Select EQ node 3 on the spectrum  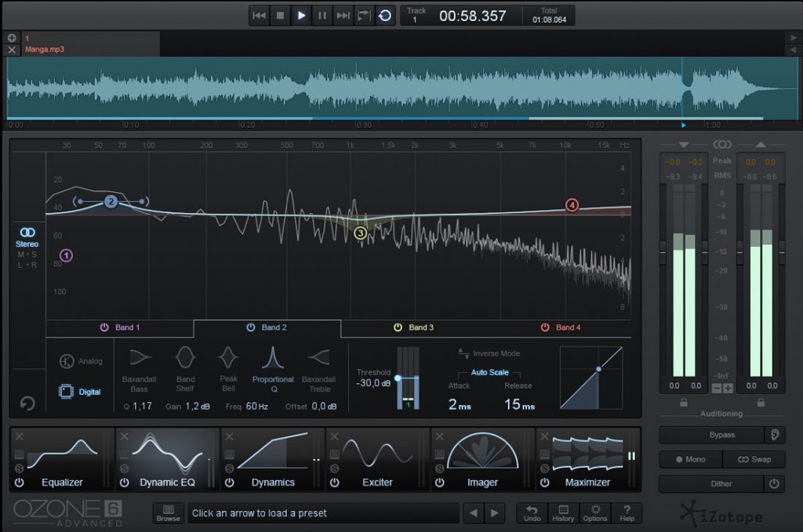pos(360,233)
